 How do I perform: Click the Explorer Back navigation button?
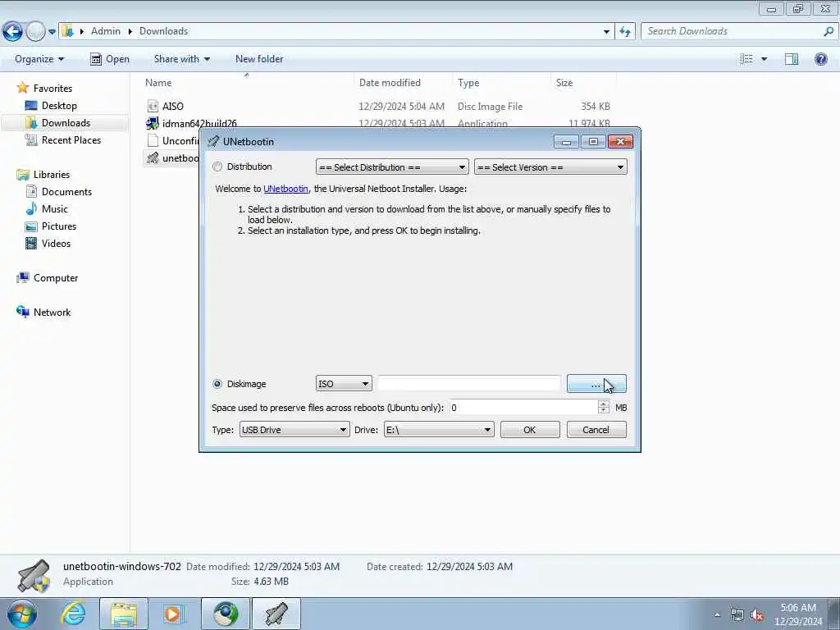click(x=12, y=32)
